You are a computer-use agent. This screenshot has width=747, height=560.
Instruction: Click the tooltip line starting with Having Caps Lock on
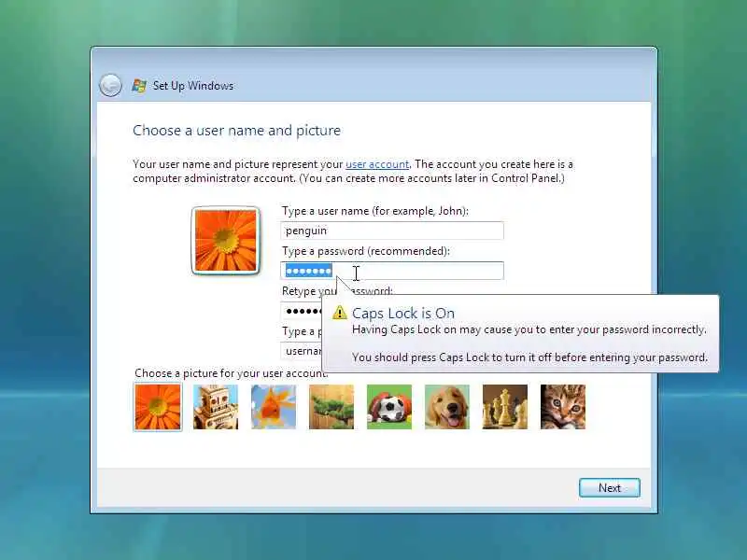529,329
